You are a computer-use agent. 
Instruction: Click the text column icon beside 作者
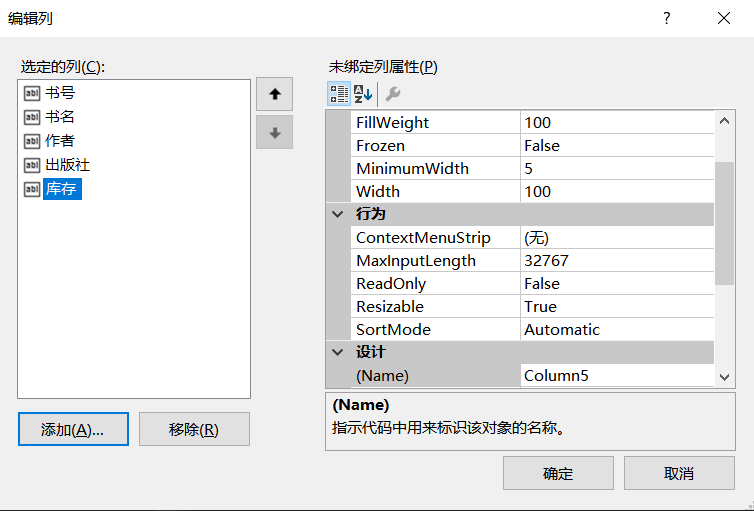pyautogui.click(x=32, y=141)
